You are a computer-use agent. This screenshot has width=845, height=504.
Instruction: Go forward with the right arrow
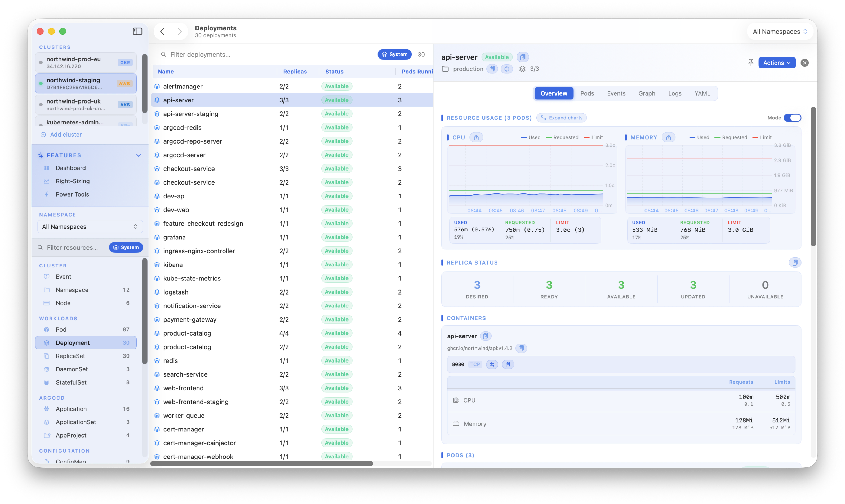click(180, 32)
